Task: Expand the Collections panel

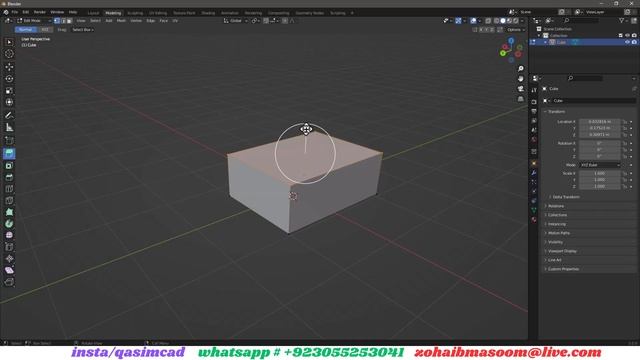Action: [x=557, y=215]
